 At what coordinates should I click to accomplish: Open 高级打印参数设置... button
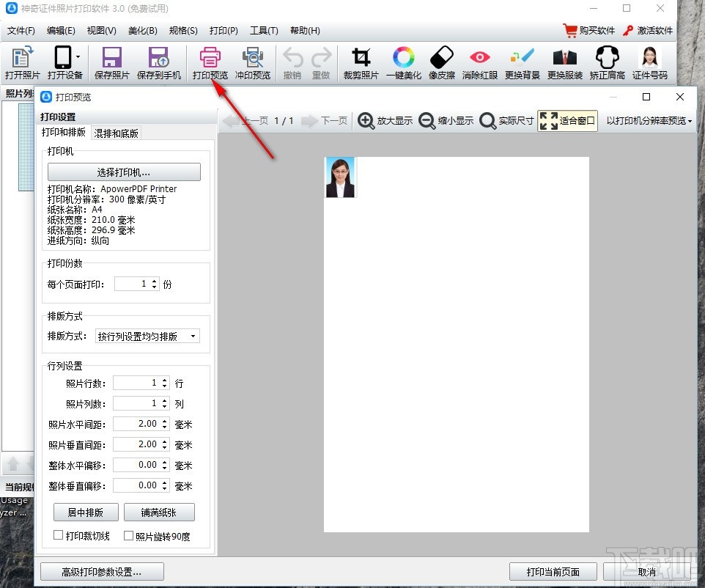click(x=102, y=571)
